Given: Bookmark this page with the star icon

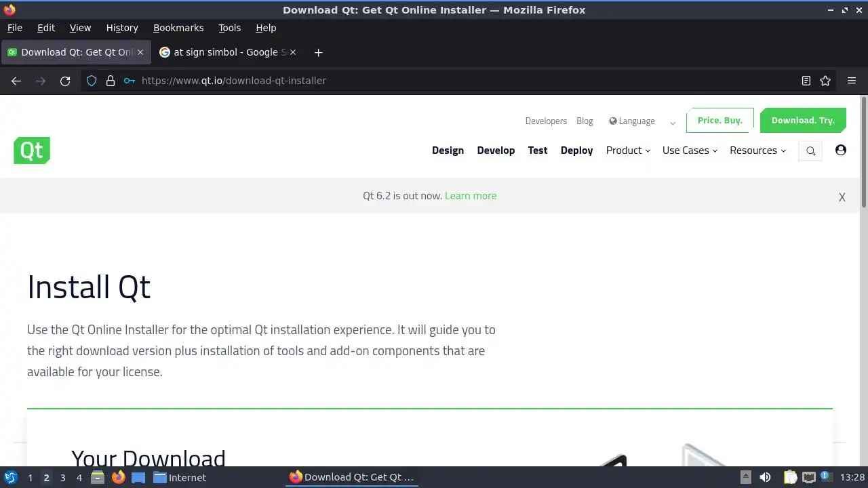Looking at the screenshot, I should click(825, 81).
